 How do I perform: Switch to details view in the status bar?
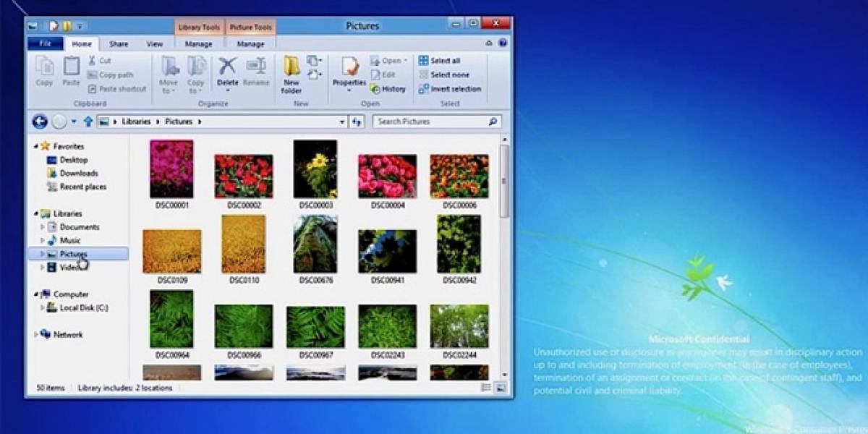485,388
